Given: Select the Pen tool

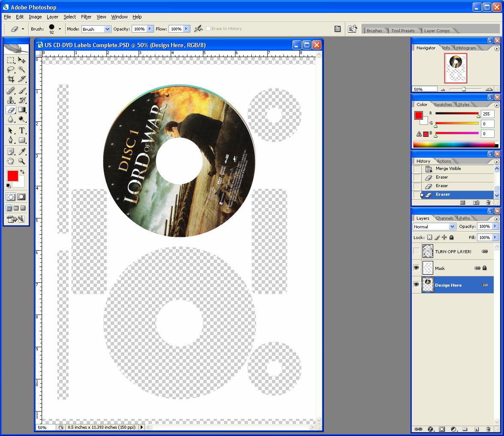Looking at the screenshot, I should [x=11, y=140].
